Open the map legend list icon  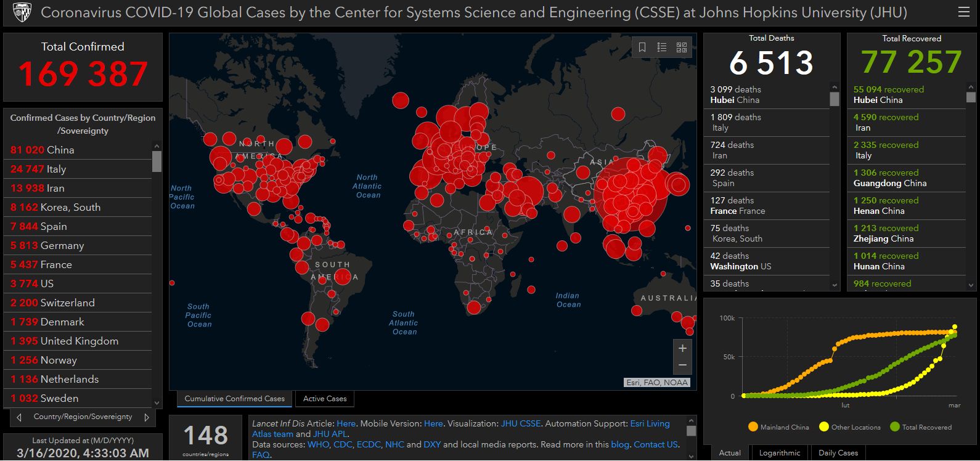click(662, 47)
